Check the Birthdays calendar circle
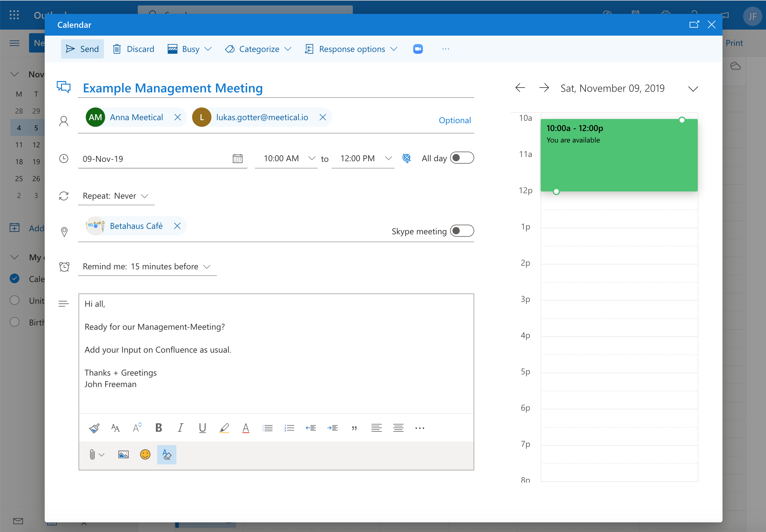This screenshot has width=766, height=532. 14,322
